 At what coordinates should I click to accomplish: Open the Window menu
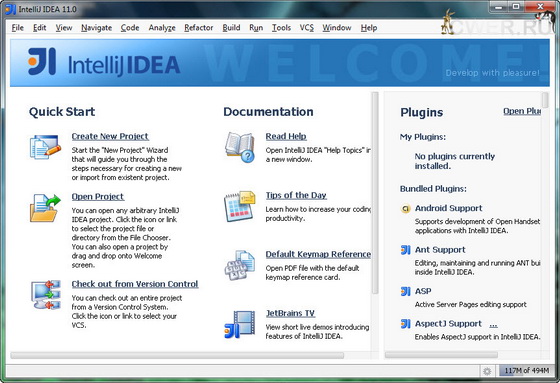tap(337, 28)
